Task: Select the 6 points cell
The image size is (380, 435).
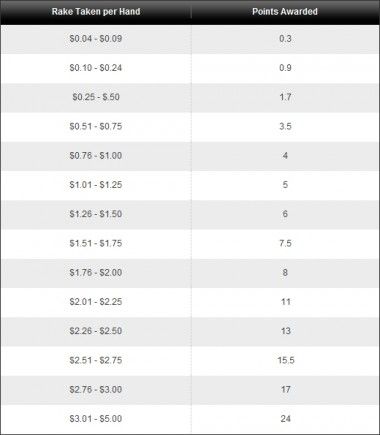Action: (285, 214)
